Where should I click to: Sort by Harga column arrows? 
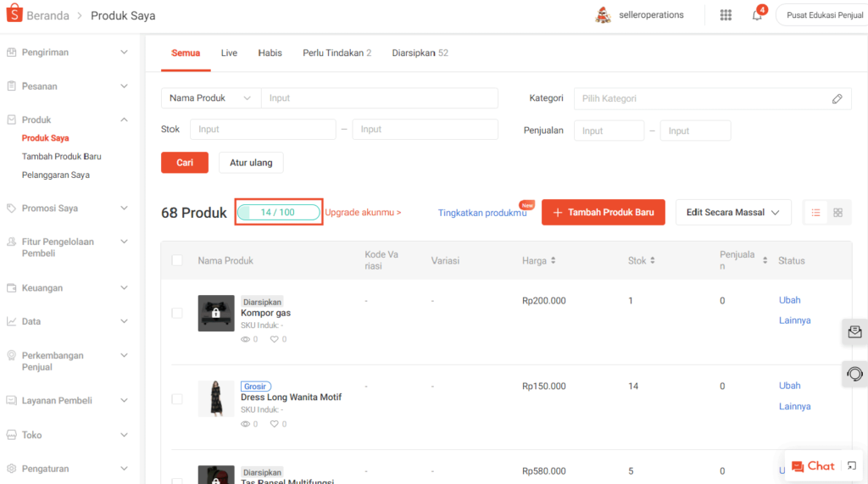click(553, 260)
